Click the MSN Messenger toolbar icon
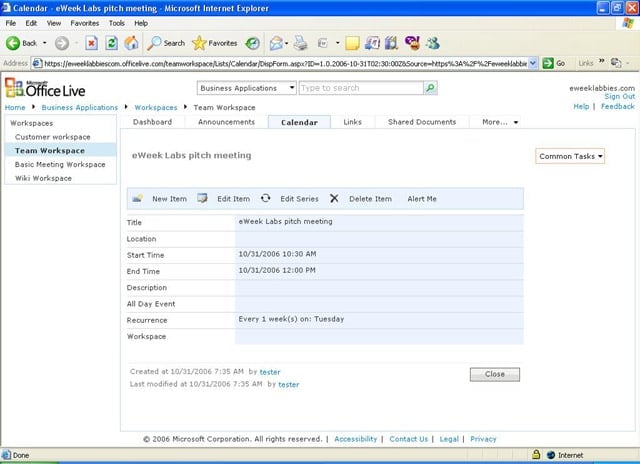Image resolution: width=640 pixels, height=464 pixels. [433, 43]
